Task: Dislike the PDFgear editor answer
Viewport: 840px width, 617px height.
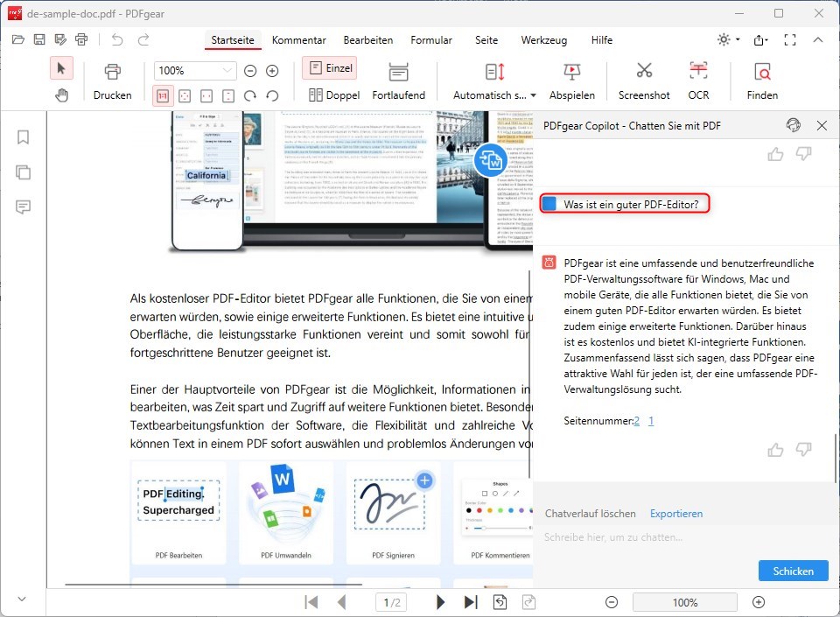Action: 803,449
